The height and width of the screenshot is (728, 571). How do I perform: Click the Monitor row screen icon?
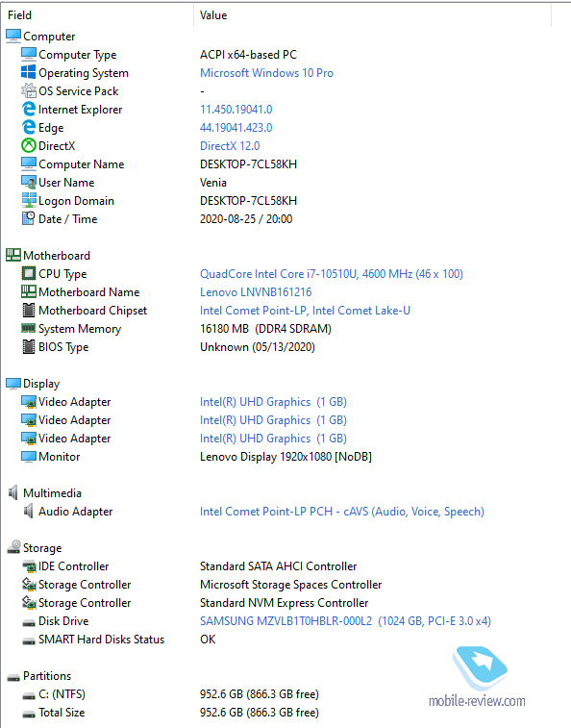click(x=28, y=457)
